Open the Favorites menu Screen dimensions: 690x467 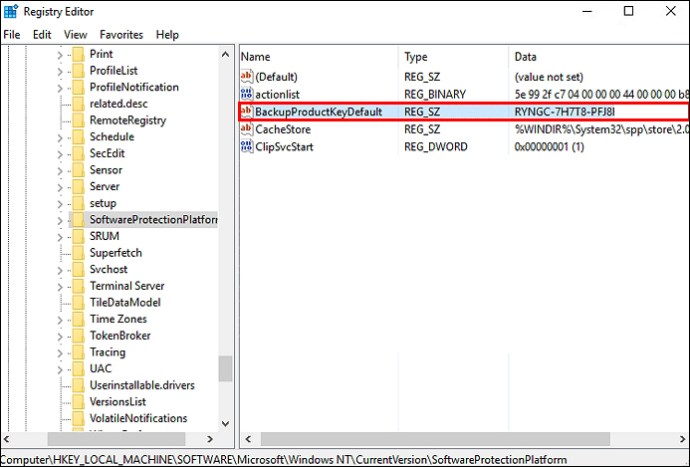point(121,35)
